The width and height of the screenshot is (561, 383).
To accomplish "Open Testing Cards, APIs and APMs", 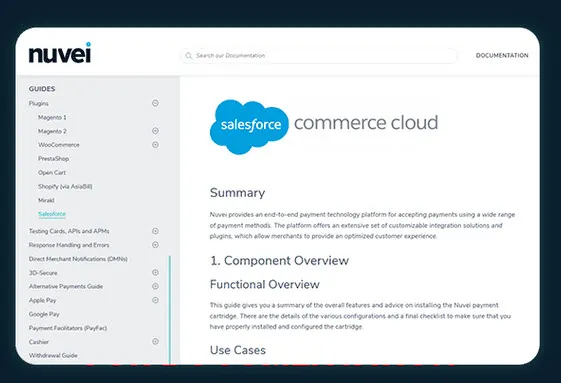I will tap(69, 231).
